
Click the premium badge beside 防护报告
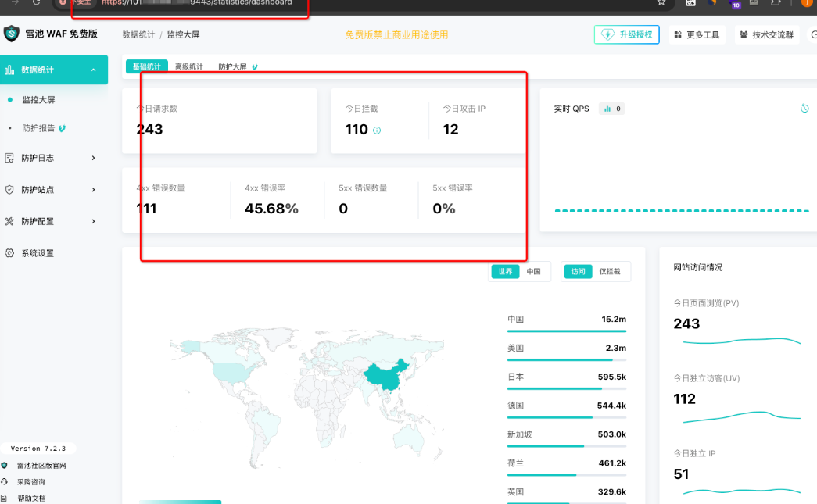pyautogui.click(x=63, y=128)
